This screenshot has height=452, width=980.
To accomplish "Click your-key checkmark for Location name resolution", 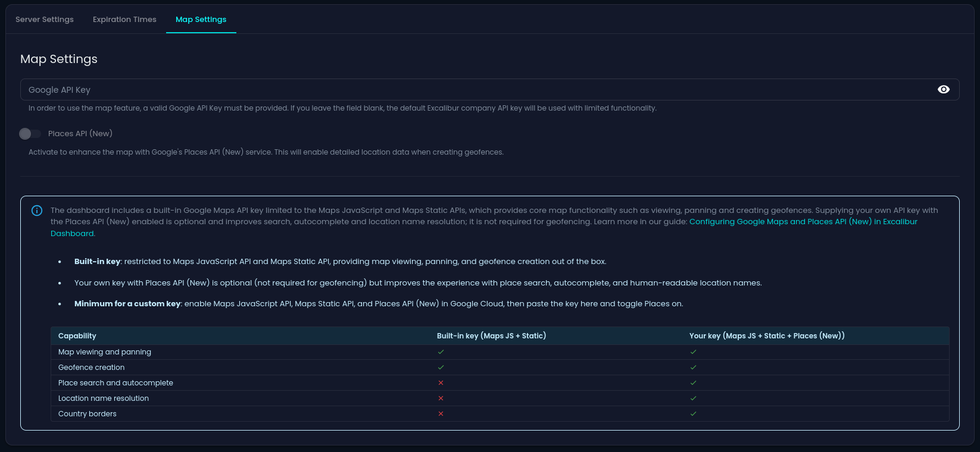I will click(693, 398).
